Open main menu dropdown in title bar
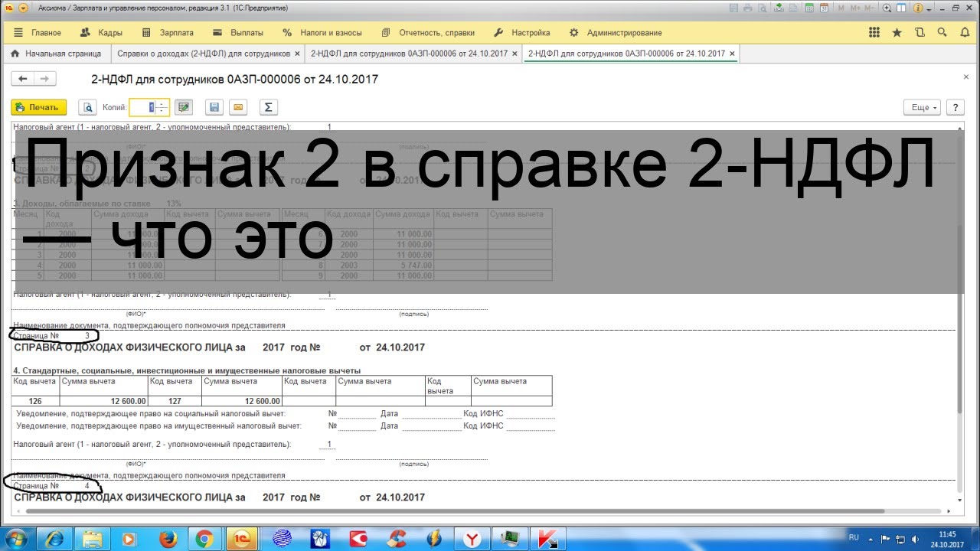The width and height of the screenshot is (980, 551). click(x=23, y=8)
